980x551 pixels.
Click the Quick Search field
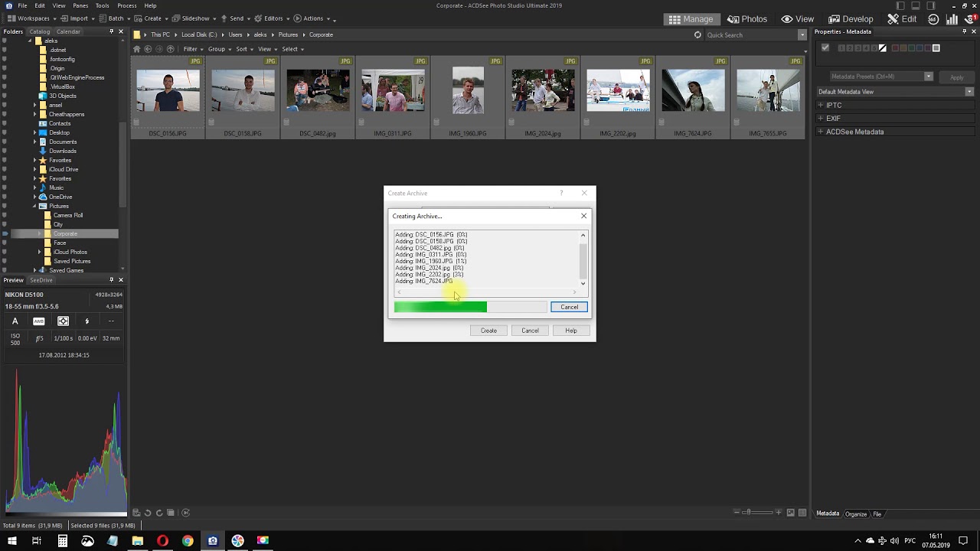tap(750, 35)
